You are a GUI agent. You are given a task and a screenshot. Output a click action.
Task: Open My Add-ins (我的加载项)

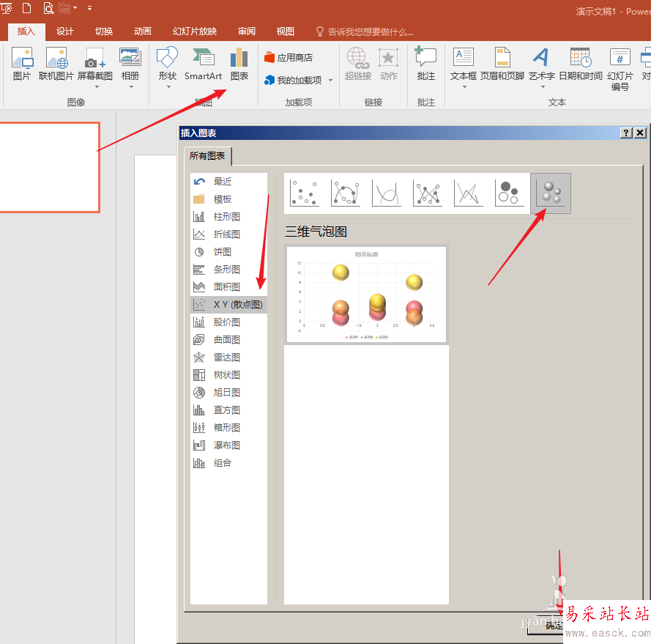point(294,80)
